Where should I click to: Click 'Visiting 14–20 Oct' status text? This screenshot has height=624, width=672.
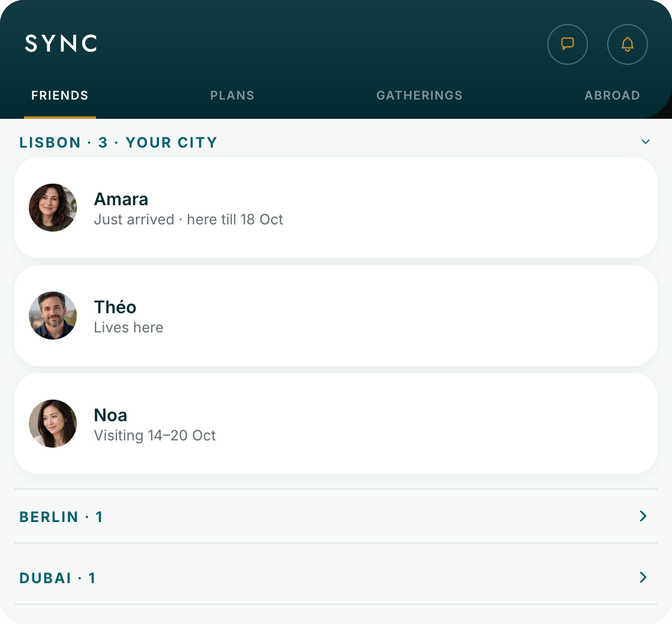click(x=155, y=436)
